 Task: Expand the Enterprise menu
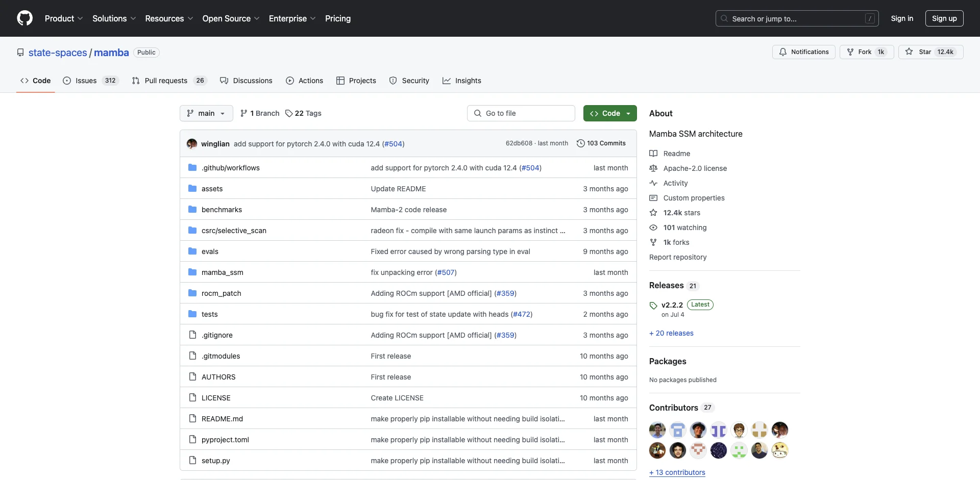[x=292, y=18]
